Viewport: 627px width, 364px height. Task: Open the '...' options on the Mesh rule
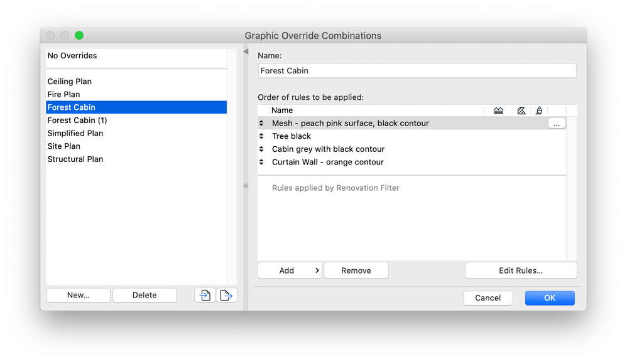pos(557,123)
